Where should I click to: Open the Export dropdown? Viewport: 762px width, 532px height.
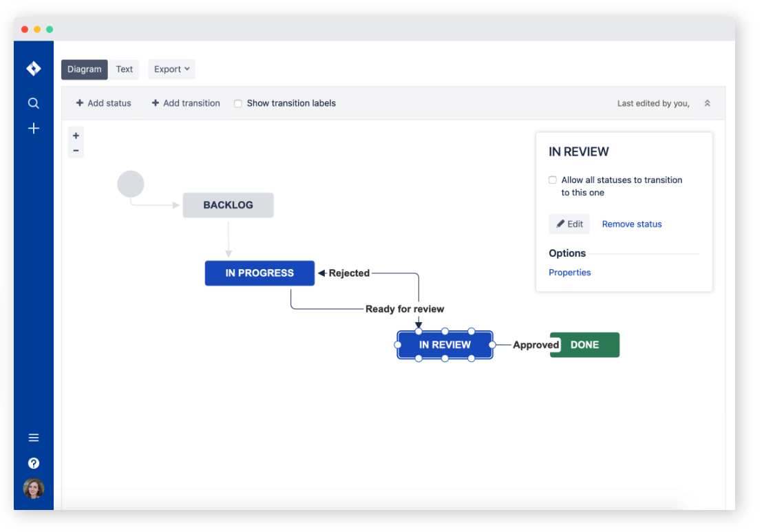(x=171, y=70)
